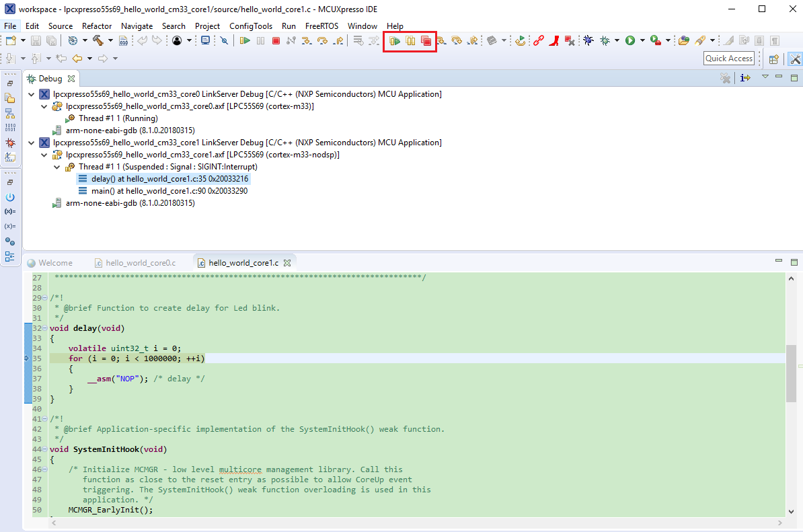803x532 pixels.
Task: Click the red-and-grey X icon after the boot
Action: coord(570,40)
